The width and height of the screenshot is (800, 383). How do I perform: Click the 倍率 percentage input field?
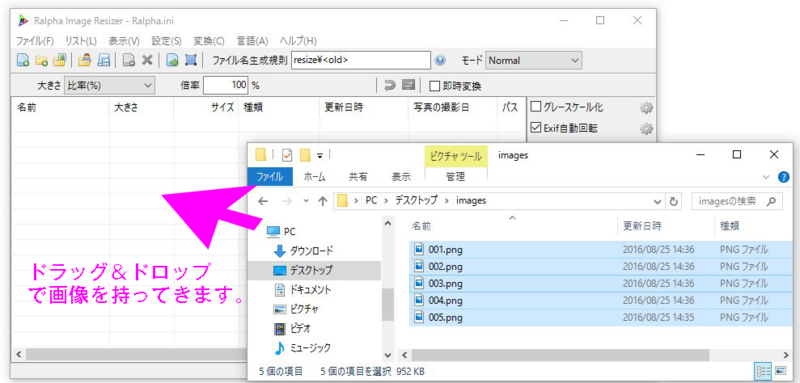[226, 86]
